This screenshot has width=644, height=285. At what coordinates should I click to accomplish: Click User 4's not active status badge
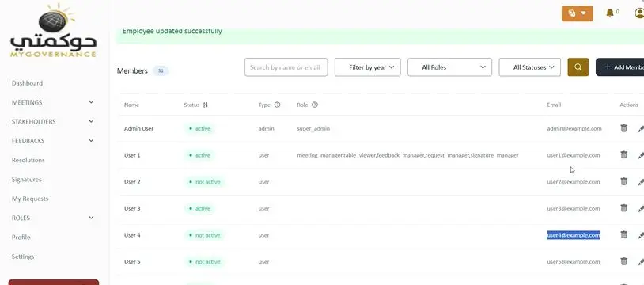pyautogui.click(x=204, y=235)
